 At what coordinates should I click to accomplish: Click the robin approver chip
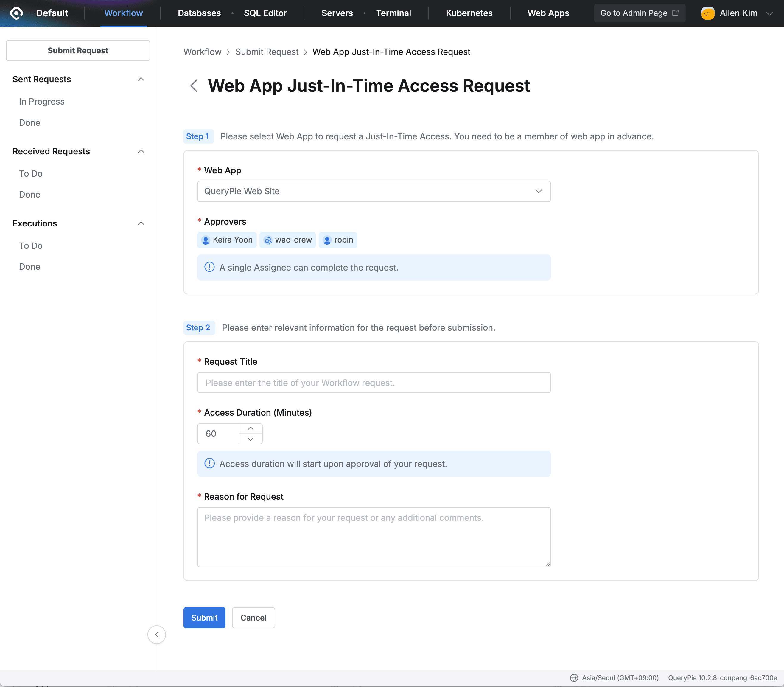(x=338, y=240)
